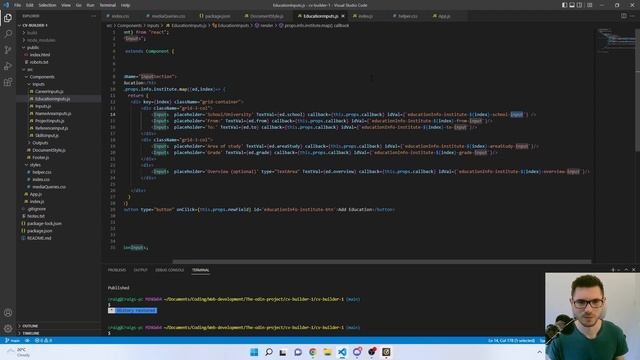Expand the Timeline section
The height and width of the screenshot is (360, 640).
[x=31, y=333]
